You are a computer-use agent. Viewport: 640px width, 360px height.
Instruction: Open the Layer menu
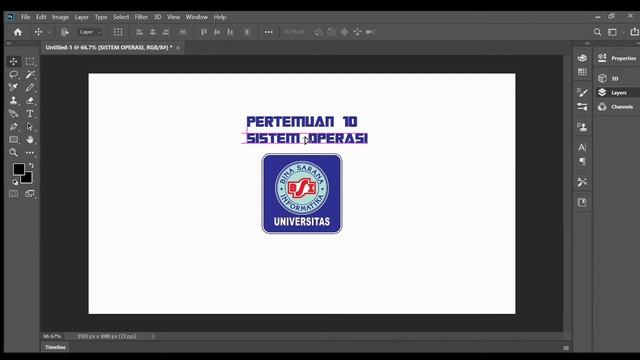pos(81,17)
